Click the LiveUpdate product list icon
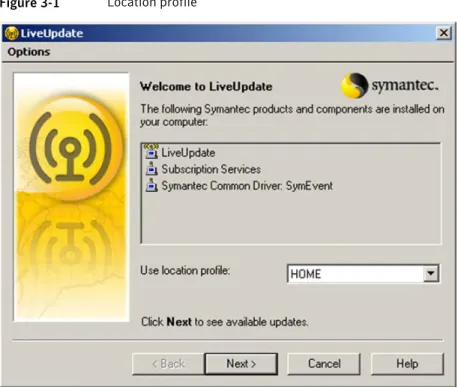This screenshot has height=387, width=458. click(152, 152)
